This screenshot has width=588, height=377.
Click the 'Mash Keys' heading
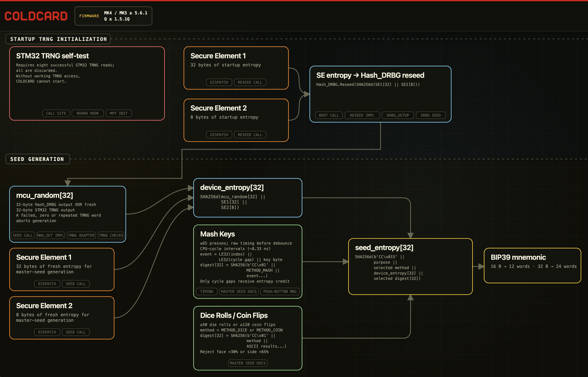(x=217, y=234)
